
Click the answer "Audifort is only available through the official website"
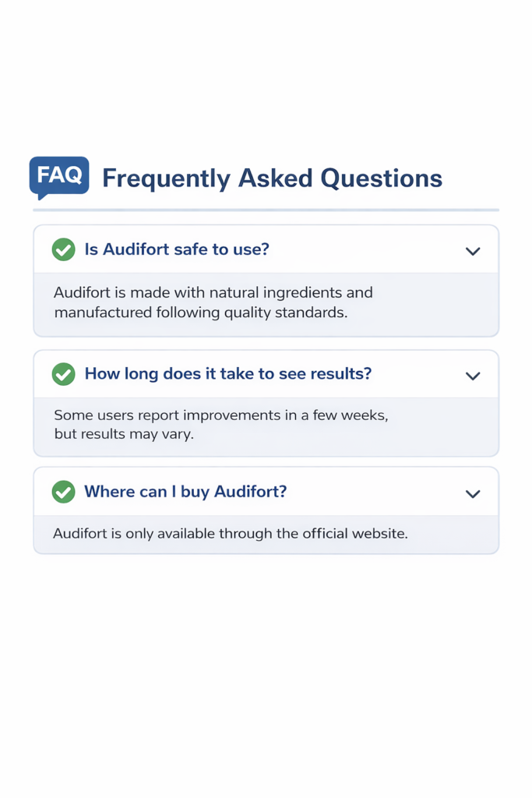[x=230, y=534]
